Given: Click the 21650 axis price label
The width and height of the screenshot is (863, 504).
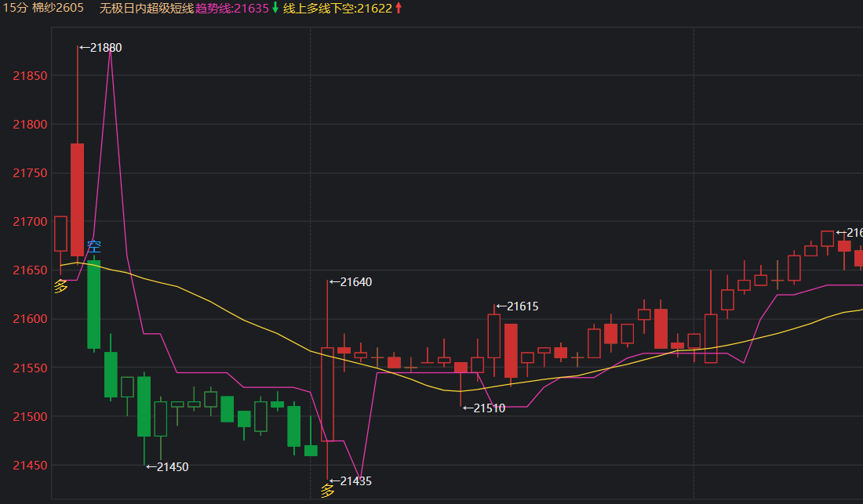Looking at the screenshot, I should [x=31, y=270].
